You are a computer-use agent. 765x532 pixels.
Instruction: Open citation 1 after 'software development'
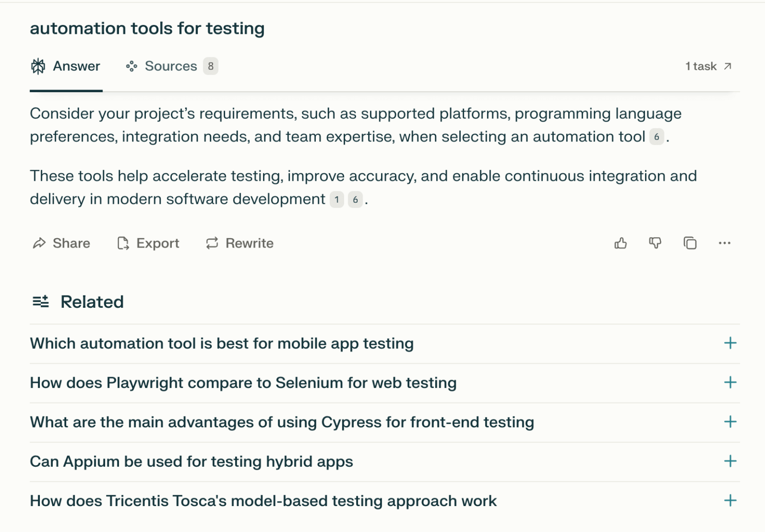point(337,200)
